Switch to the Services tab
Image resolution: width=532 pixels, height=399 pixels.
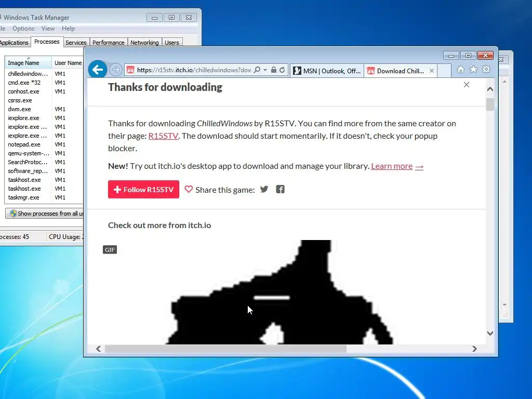76,43
